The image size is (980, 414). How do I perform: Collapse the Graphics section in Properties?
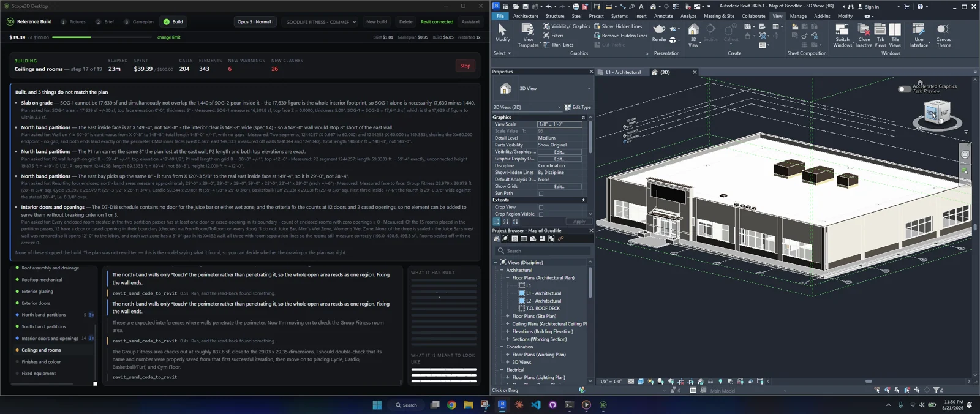tap(583, 117)
